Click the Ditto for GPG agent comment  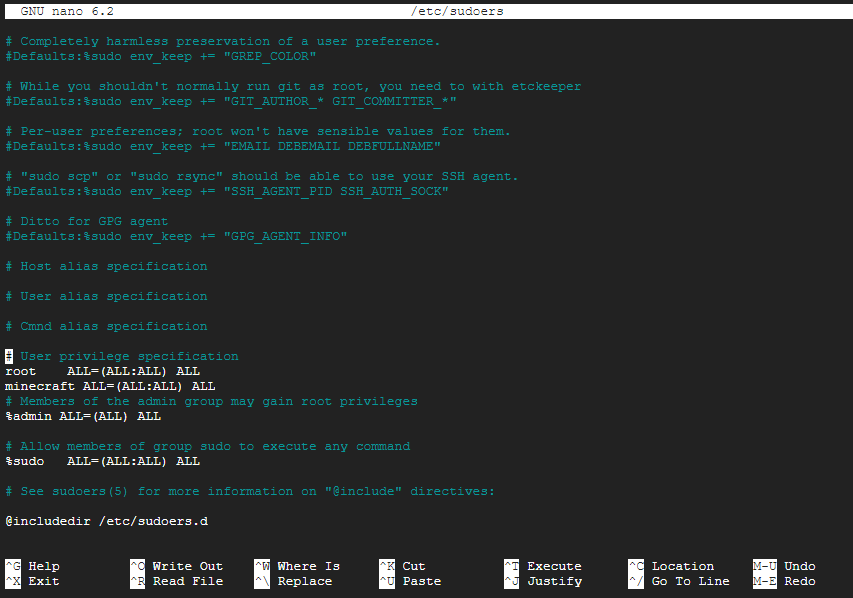tap(86, 221)
